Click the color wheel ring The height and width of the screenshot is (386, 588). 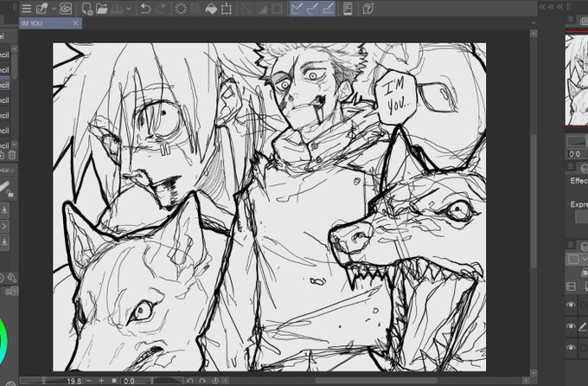pyautogui.click(x=3, y=342)
